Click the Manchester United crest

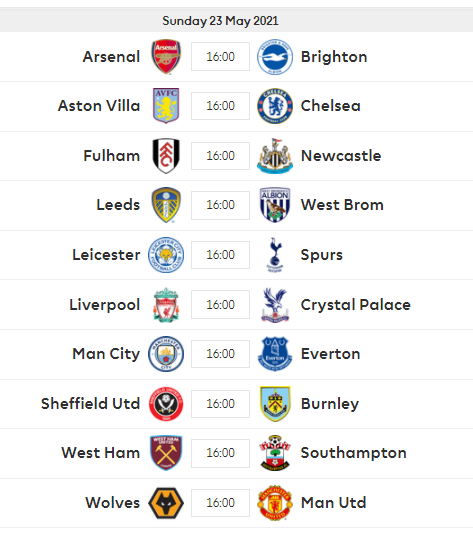(x=275, y=503)
